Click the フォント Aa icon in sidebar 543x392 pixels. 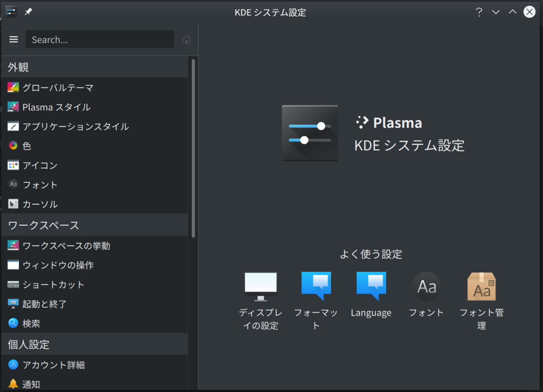[x=13, y=184]
